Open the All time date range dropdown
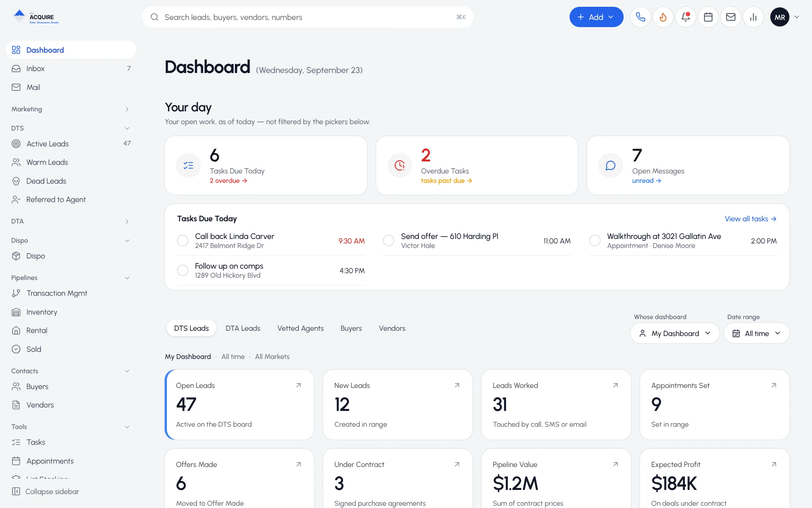The height and width of the screenshot is (508, 812). 756,333
